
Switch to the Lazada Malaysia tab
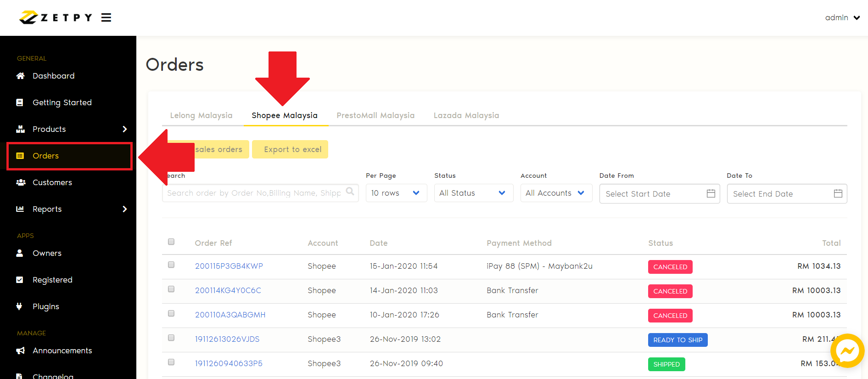click(x=466, y=115)
